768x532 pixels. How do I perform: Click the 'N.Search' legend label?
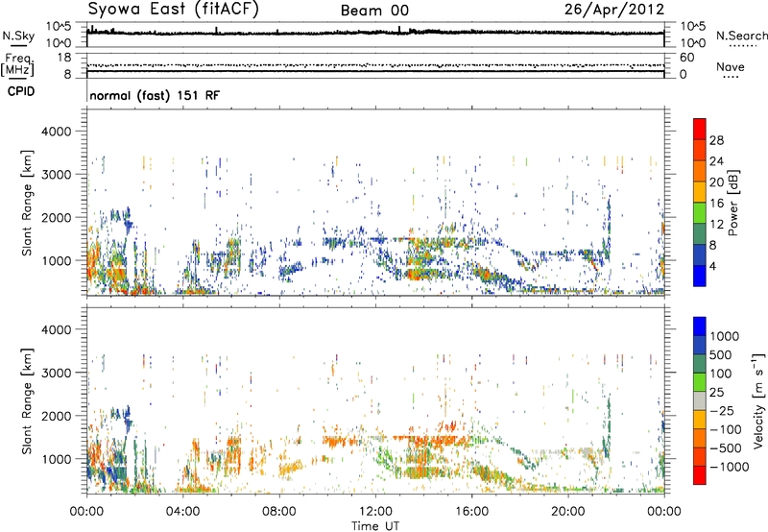(x=741, y=36)
